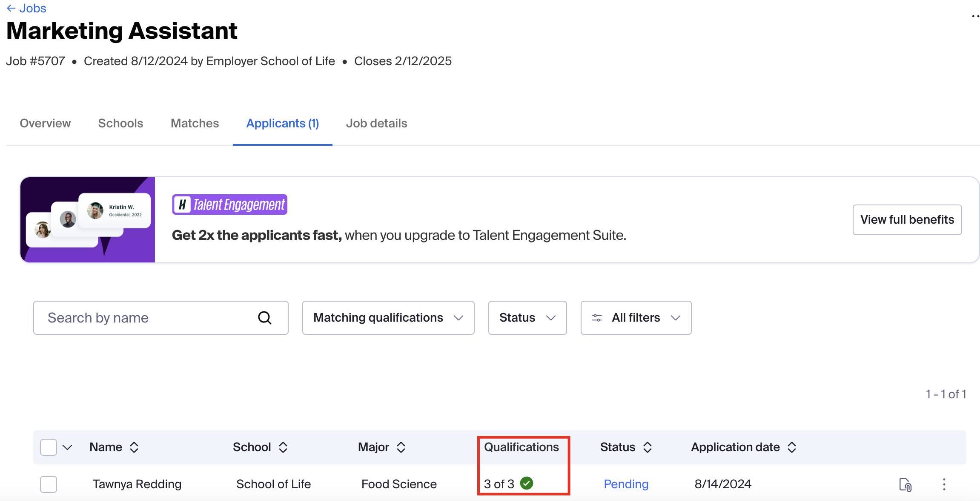Open bulk selection chevron next to header checkbox
Screen dimensions: 980x501
click(67, 447)
